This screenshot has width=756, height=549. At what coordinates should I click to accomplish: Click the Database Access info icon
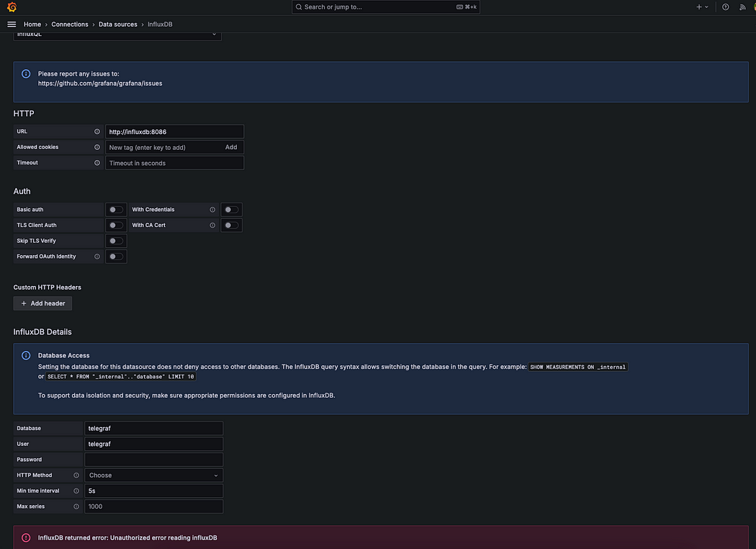point(26,355)
